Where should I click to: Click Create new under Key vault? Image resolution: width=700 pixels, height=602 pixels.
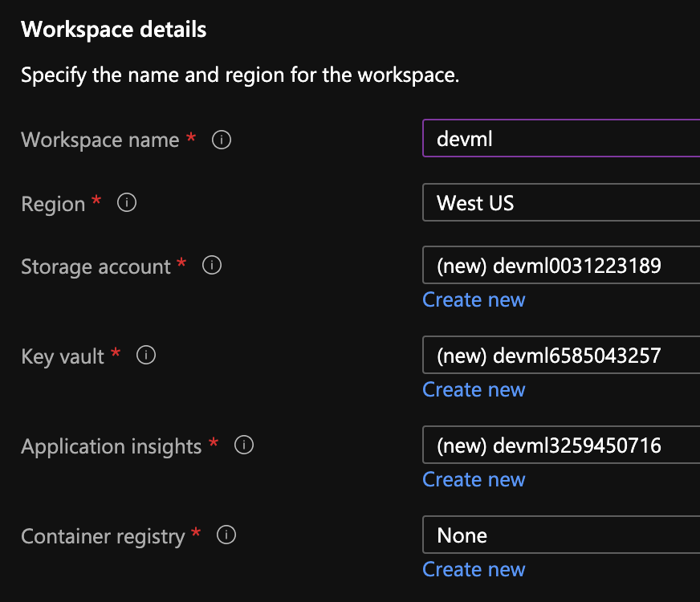coord(474,389)
